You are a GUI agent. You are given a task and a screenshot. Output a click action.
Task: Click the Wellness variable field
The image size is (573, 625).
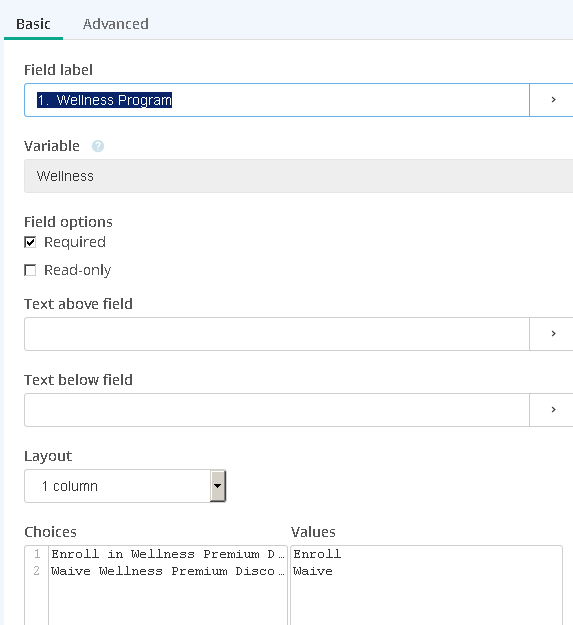click(298, 176)
